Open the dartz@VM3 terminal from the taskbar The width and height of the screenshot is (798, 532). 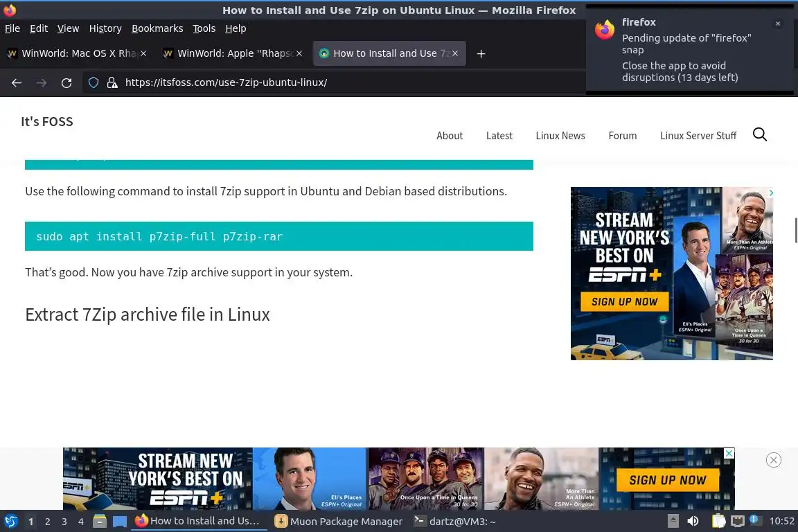pos(454,522)
